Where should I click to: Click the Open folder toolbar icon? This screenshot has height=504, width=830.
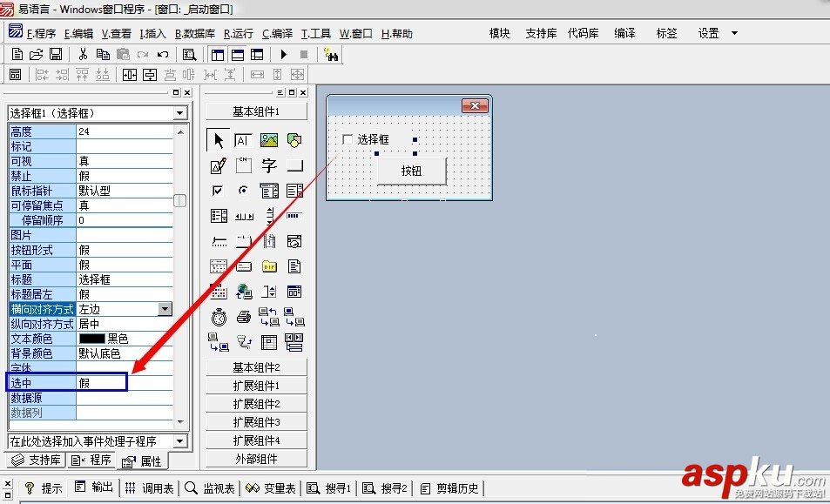(36, 54)
